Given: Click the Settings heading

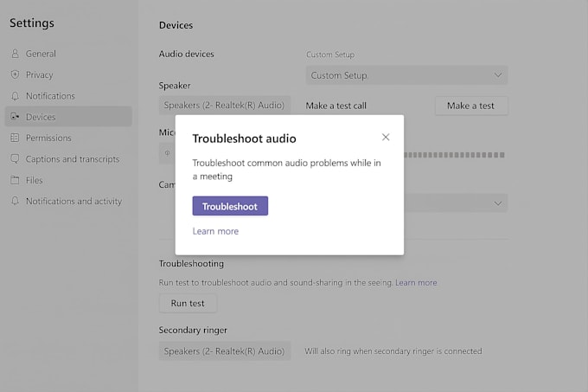Looking at the screenshot, I should pyautogui.click(x=32, y=22).
